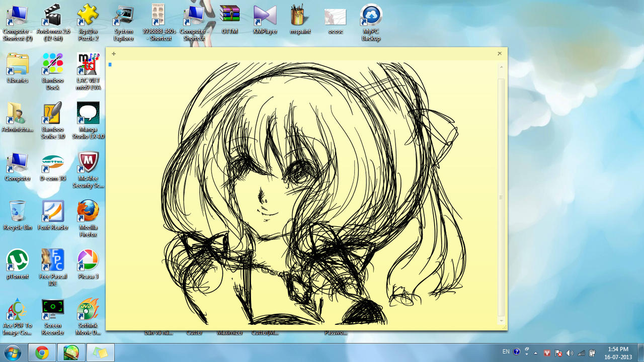The height and width of the screenshot is (362, 644).
Task: Select the System Explorer desktop icon
Action: pos(123,23)
